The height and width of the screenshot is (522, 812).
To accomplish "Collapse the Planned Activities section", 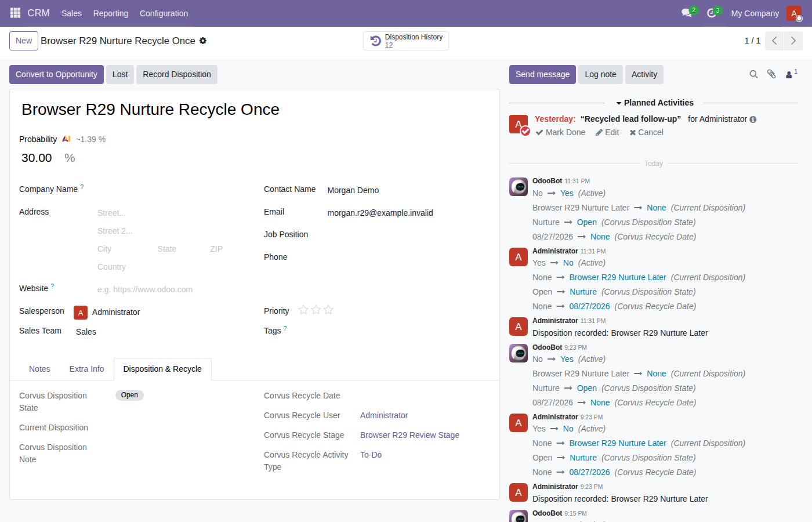I will (x=654, y=103).
